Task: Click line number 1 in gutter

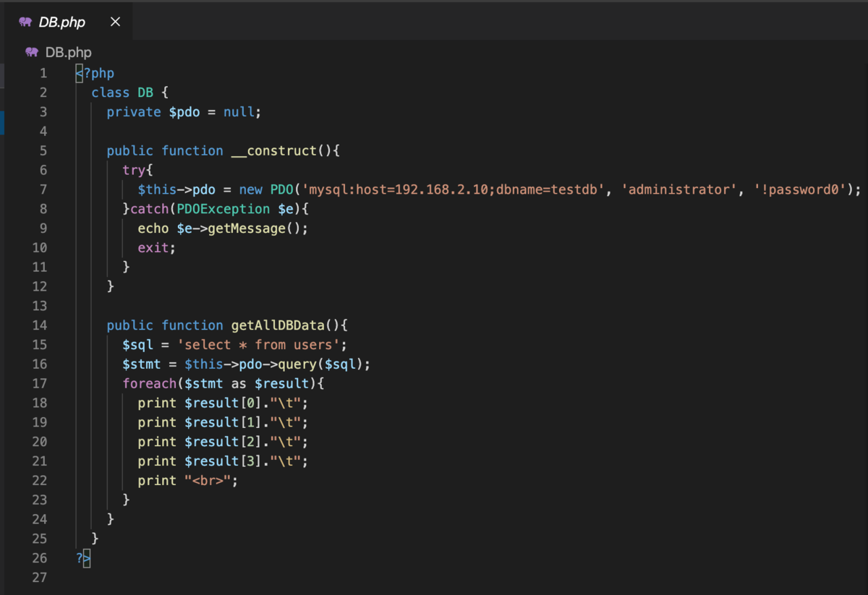Action: [43, 73]
